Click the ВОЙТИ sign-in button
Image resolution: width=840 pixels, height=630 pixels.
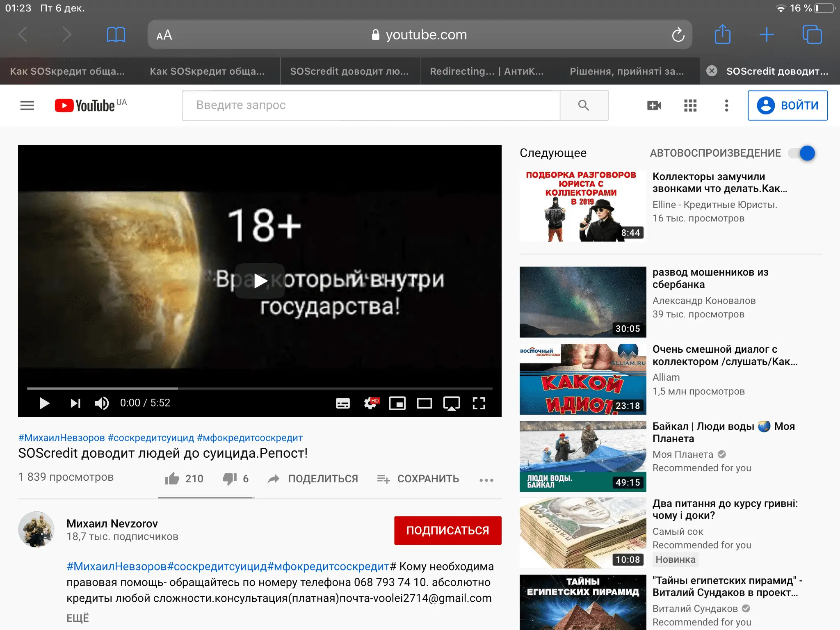tap(787, 105)
